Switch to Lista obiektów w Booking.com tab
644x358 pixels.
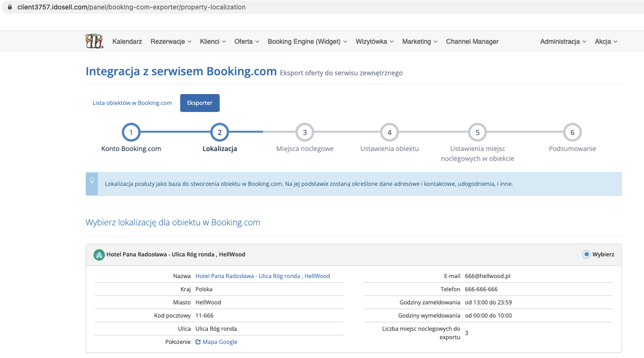(132, 103)
